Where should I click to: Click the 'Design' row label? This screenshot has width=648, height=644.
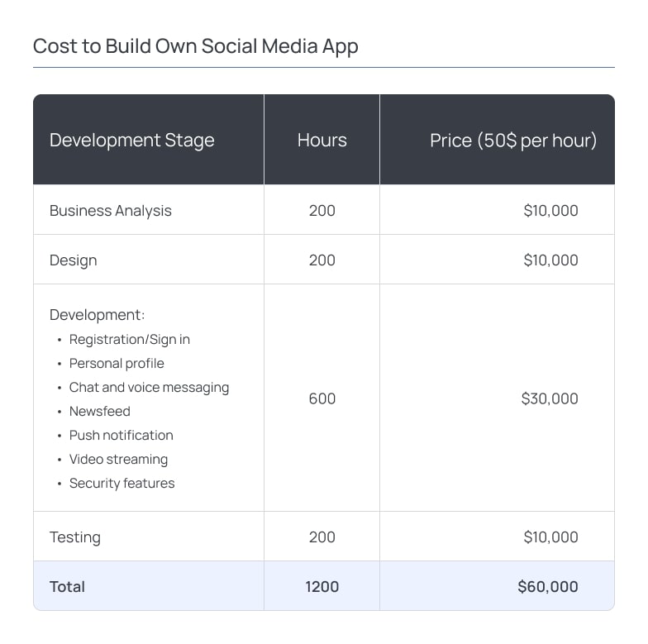pyautogui.click(x=74, y=260)
